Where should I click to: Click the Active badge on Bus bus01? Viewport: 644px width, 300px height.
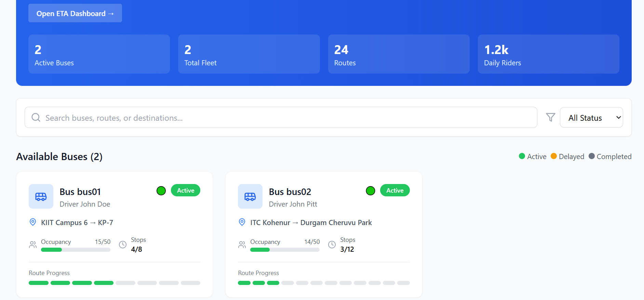186,190
